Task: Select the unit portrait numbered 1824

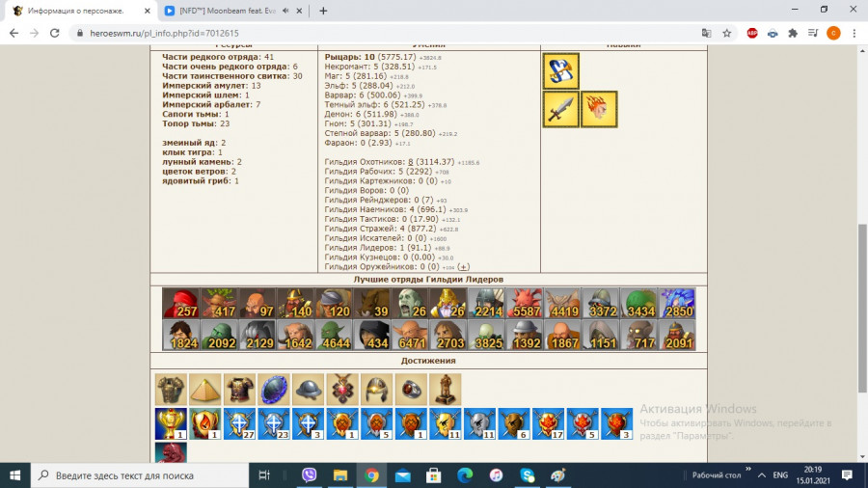Action: click(x=180, y=335)
